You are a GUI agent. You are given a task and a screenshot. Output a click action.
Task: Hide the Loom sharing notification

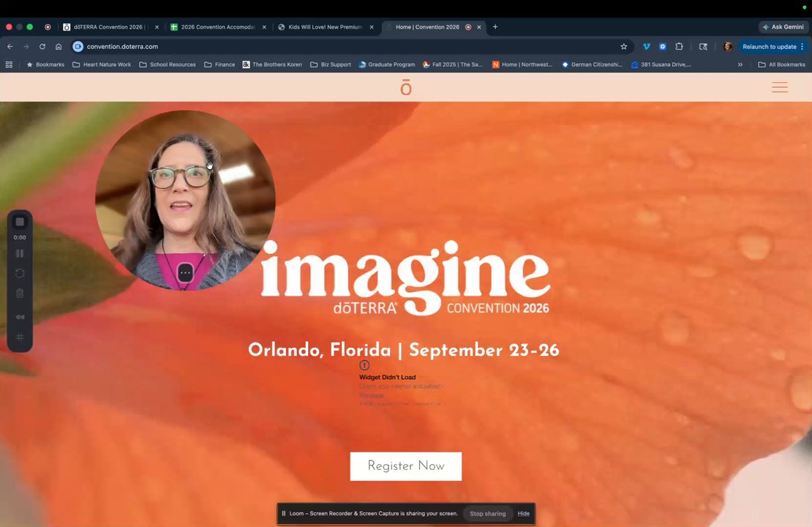524,514
